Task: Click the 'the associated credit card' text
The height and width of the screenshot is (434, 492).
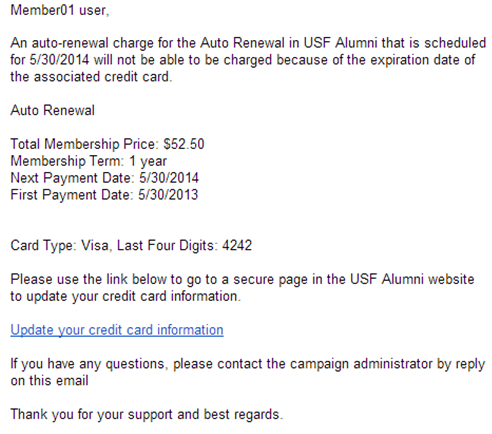Action: [91, 77]
